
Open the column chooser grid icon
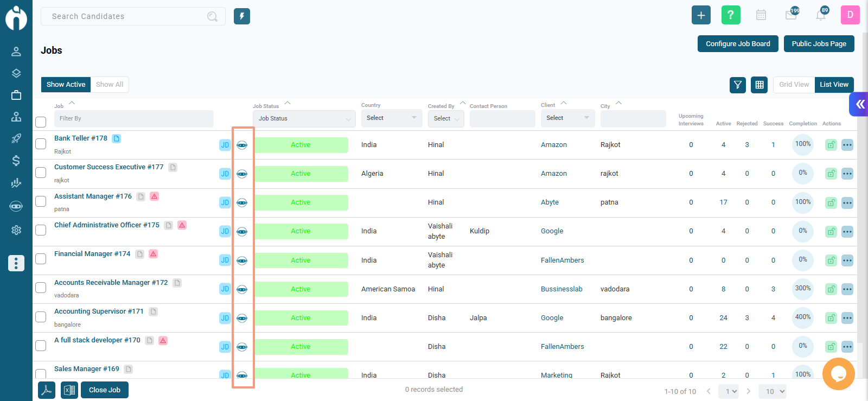click(x=759, y=85)
